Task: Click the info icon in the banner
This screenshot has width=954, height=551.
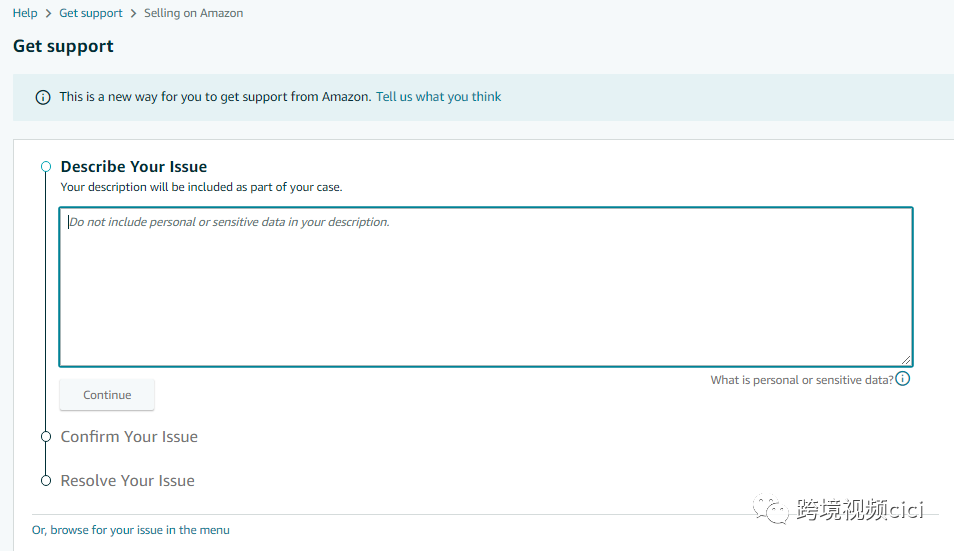Action: [43, 97]
